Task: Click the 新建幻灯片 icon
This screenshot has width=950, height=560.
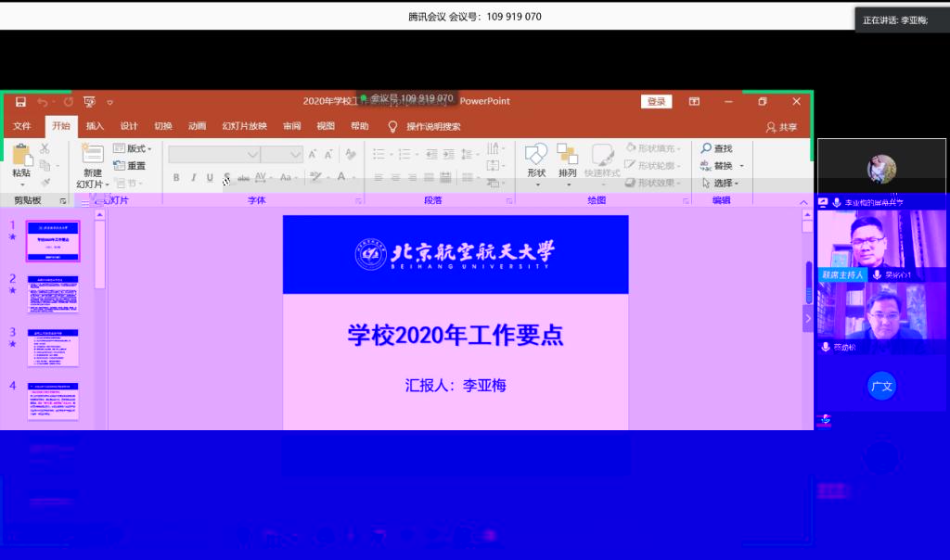Action: tap(93, 154)
